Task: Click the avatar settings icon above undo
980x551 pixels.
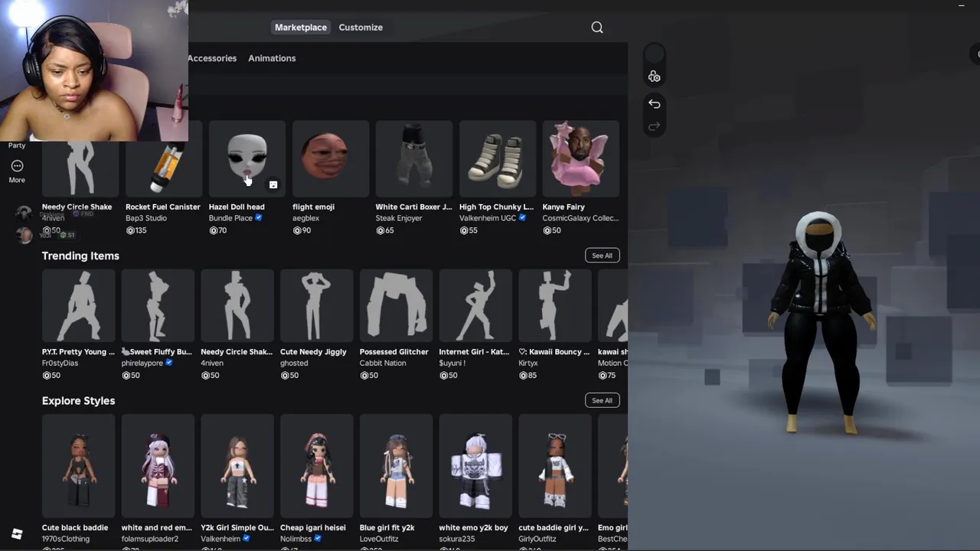Action: point(654,76)
